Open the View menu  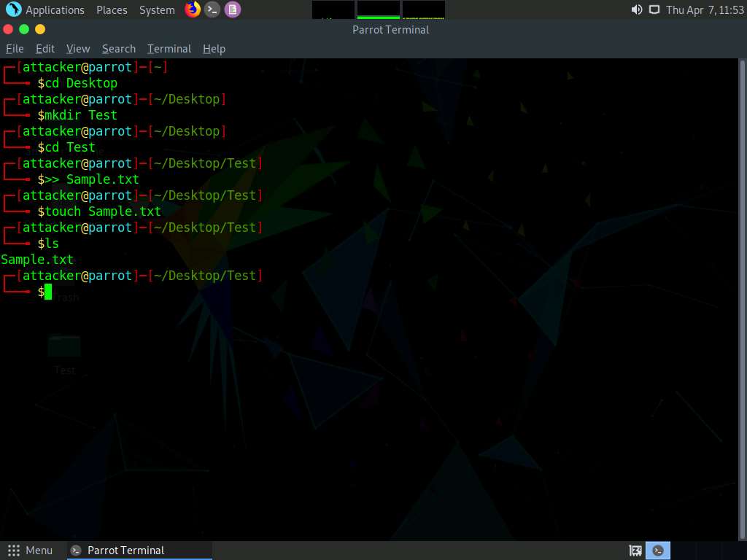[x=78, y=49]
